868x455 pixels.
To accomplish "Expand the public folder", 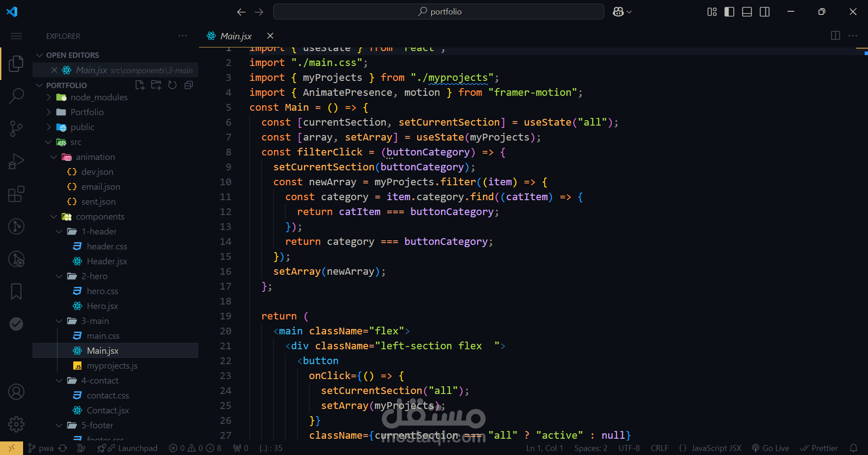I will 48,127.
